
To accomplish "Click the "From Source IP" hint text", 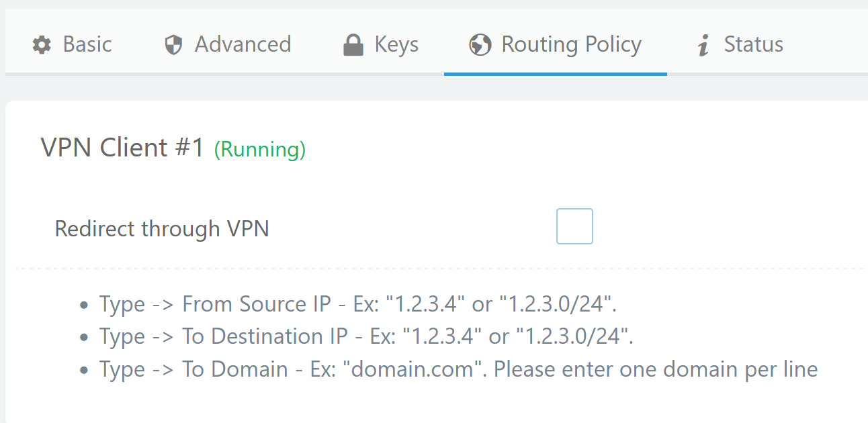I will click(x=257, y=304).
